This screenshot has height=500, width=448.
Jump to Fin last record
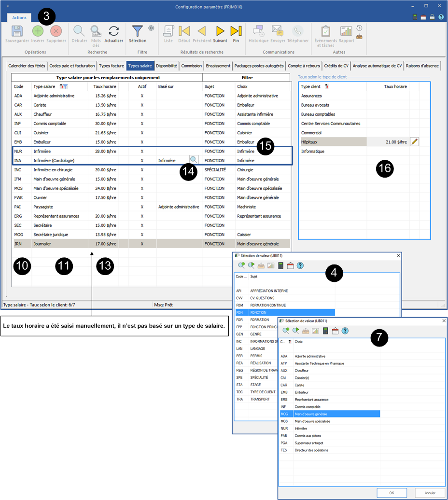point(236,31)
